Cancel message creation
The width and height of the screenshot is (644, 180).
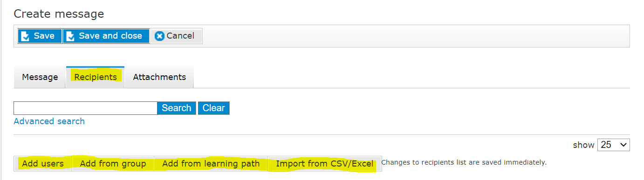click(176, 36)
